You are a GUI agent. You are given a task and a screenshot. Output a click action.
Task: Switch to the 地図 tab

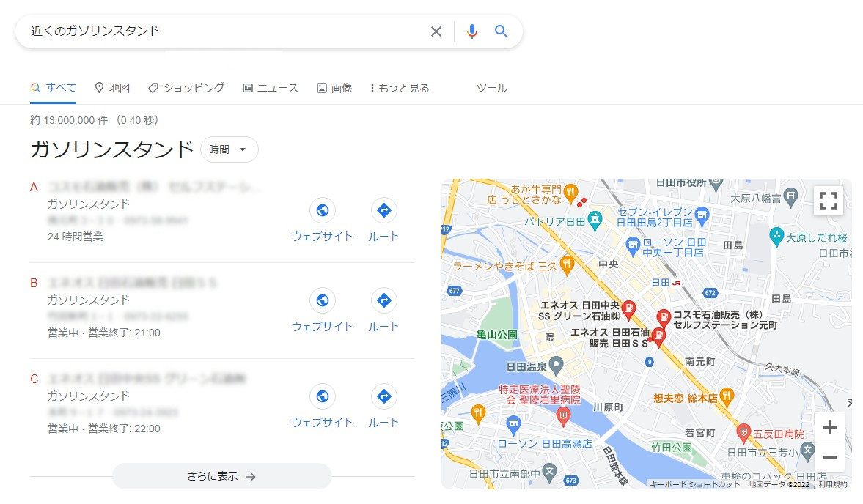[x=112, y=88]
